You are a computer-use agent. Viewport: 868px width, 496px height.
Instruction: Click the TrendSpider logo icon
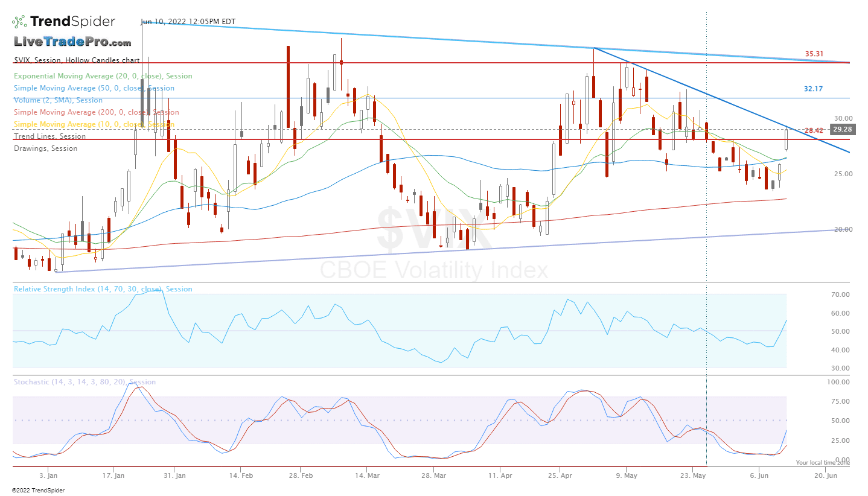(x=18, y=20)
